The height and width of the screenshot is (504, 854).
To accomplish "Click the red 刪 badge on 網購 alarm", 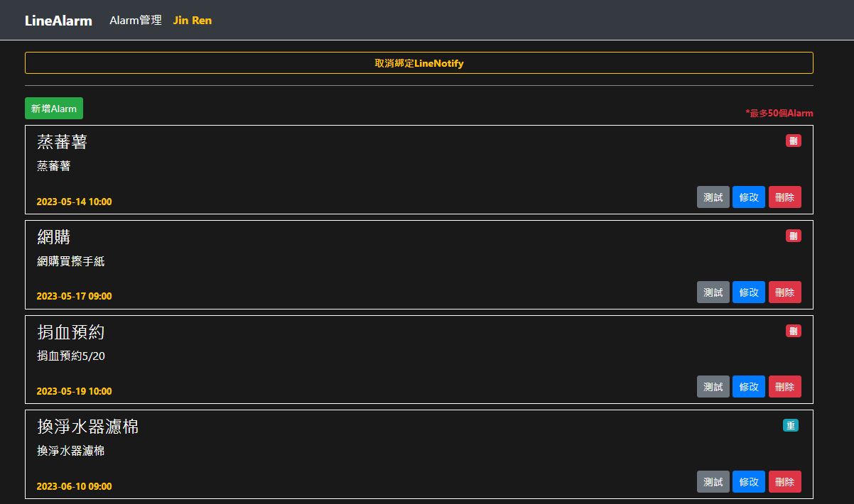I will coord(793,236).
